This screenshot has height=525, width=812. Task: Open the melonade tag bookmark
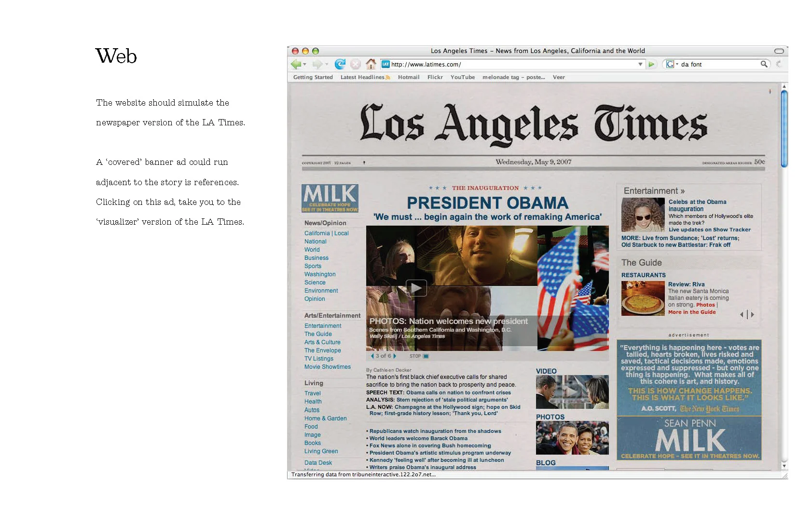[514, 77]
